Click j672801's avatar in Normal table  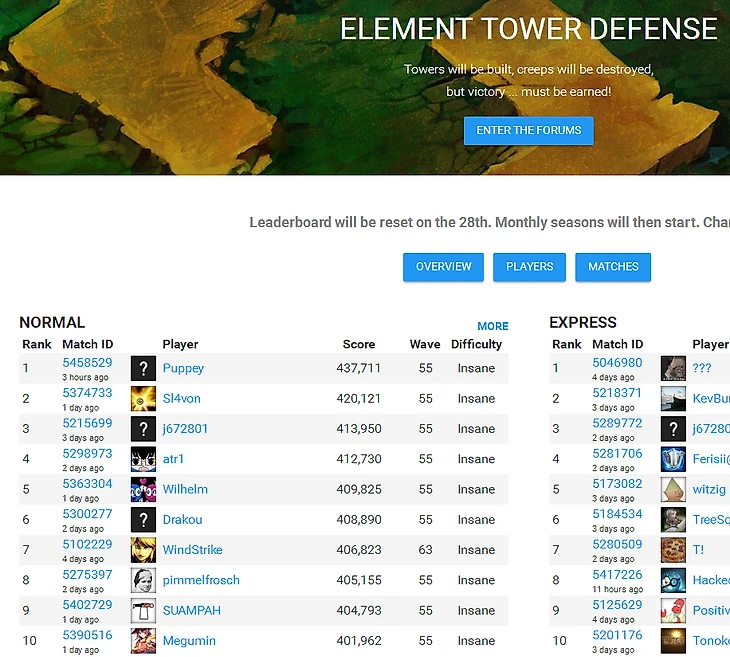(x=143, y=429)
